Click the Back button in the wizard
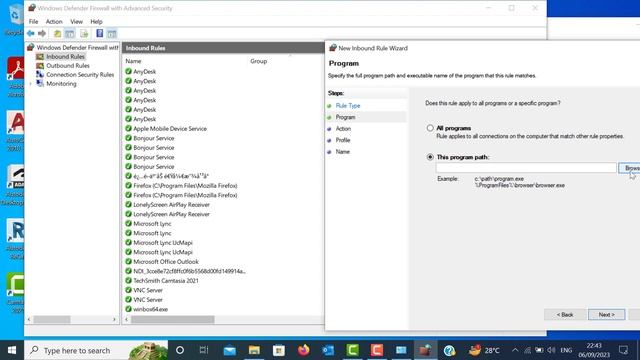Image resolution: width=640 pixels, height=360 pixels. tap(565, 314)
